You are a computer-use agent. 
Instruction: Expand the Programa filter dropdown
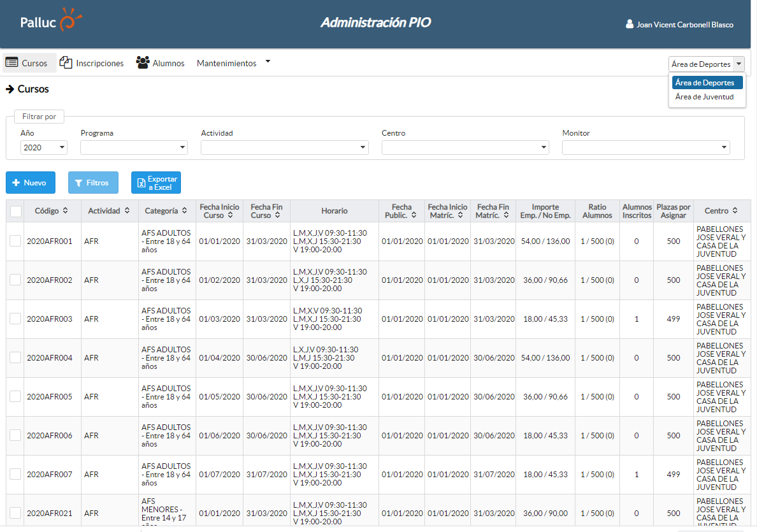[x=134, y=148]
